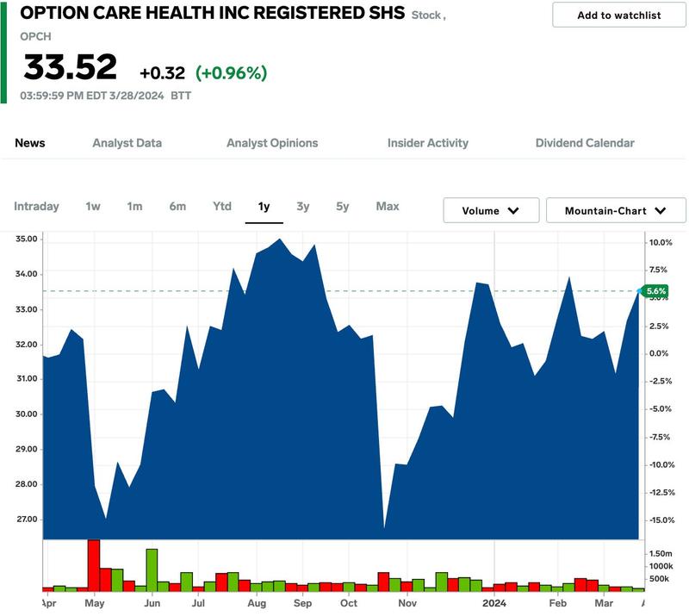Image resolution: width=689 pixels, height=616 pixels.
Task: Open the Analyst Opinions tab
Action: [272, 143]
